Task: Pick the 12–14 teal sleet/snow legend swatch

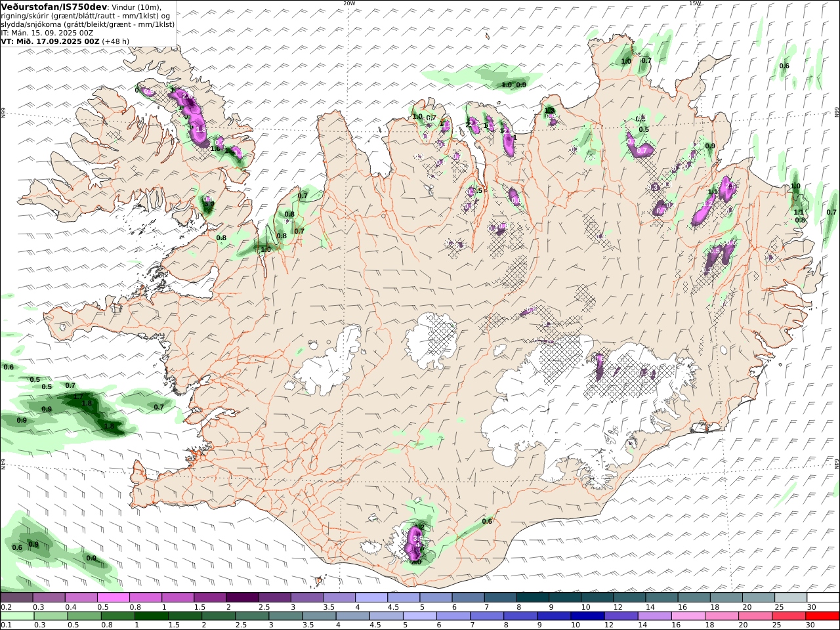Action: coord(629,597)
